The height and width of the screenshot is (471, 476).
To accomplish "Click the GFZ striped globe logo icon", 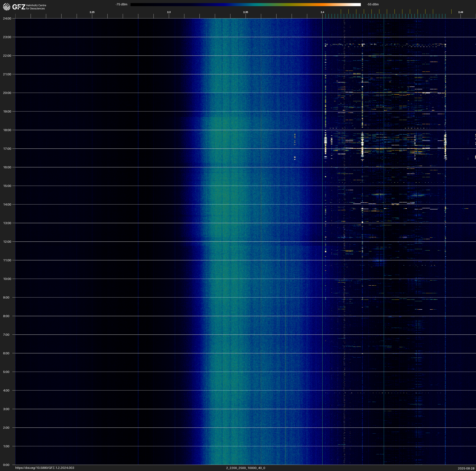I will click(x=7, y=7).
